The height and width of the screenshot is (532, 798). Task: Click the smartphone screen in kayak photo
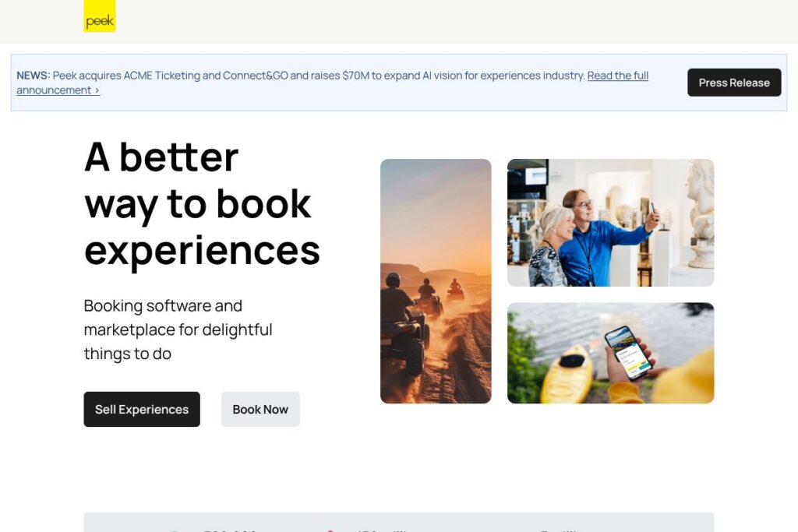pyautogui.click(x=628, y=353)
